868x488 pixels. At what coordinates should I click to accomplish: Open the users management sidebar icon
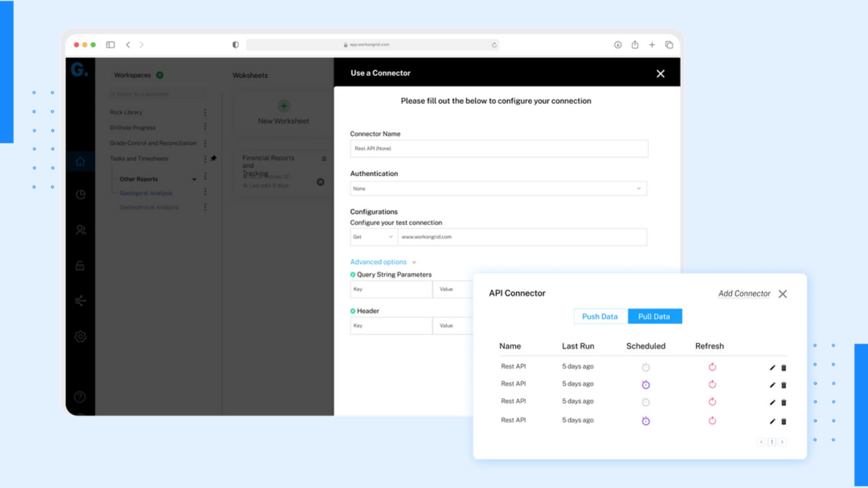[x=80, y=230]
